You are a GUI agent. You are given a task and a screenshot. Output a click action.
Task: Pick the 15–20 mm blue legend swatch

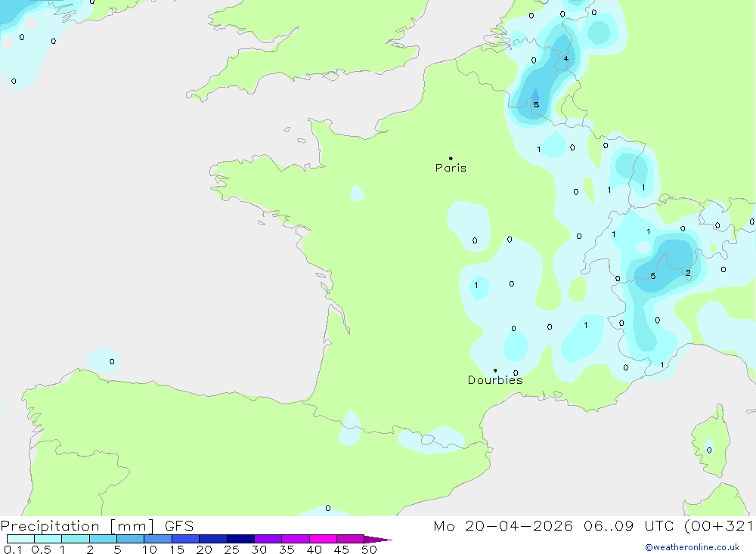pyautogui.click(x=186, y=539)
